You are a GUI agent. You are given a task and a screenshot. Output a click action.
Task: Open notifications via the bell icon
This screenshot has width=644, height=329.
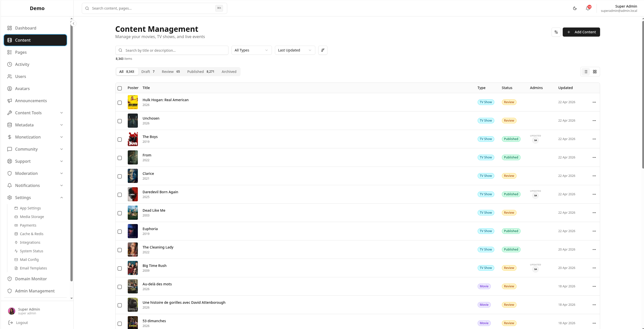587,8
